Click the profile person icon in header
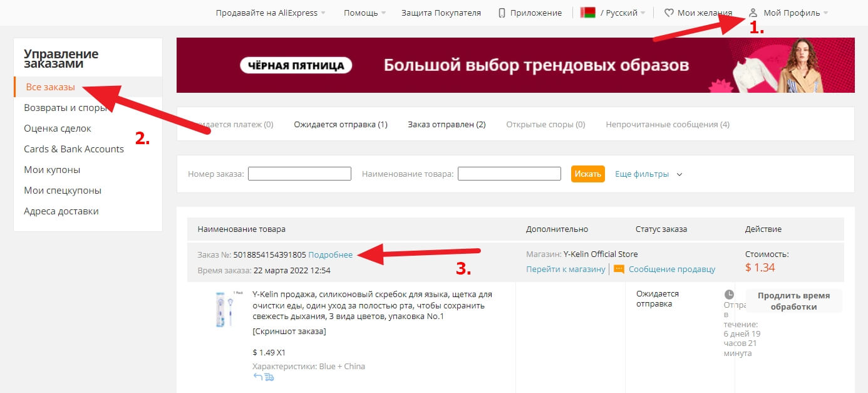The image size is (868, 393). pyautogui.click(x=753, y=13)
